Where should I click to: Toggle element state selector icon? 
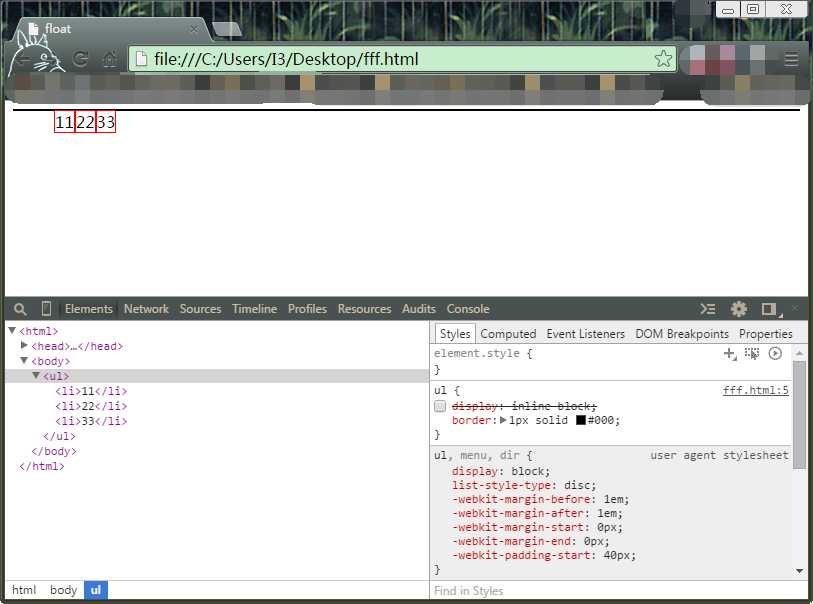(752, 354)
